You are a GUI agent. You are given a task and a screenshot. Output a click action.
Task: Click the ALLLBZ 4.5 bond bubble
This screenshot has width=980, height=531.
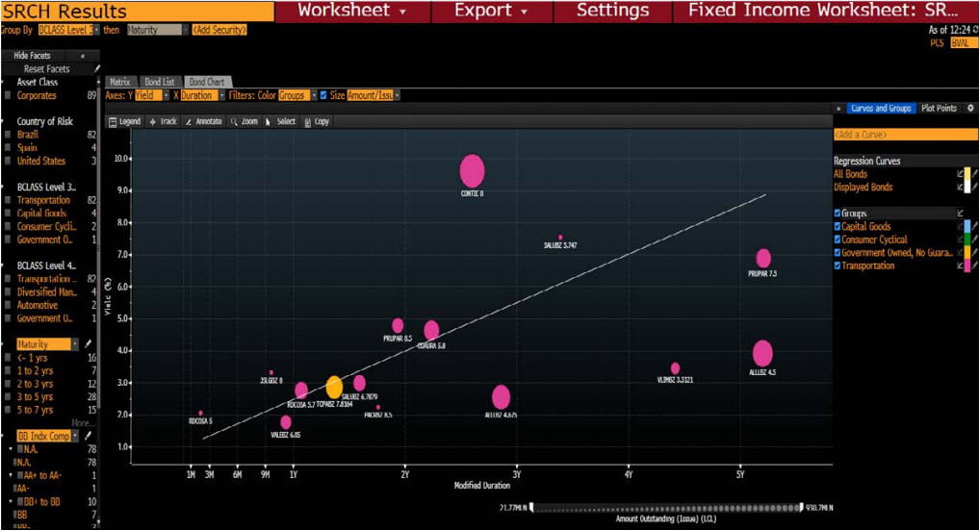click(x=762, y=354)
